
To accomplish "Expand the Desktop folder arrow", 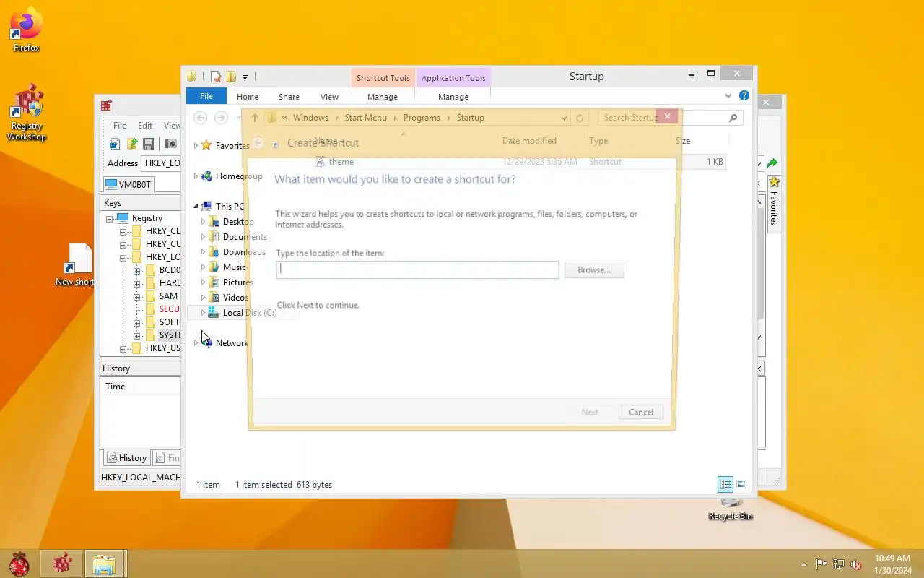I will coord(204,222).
